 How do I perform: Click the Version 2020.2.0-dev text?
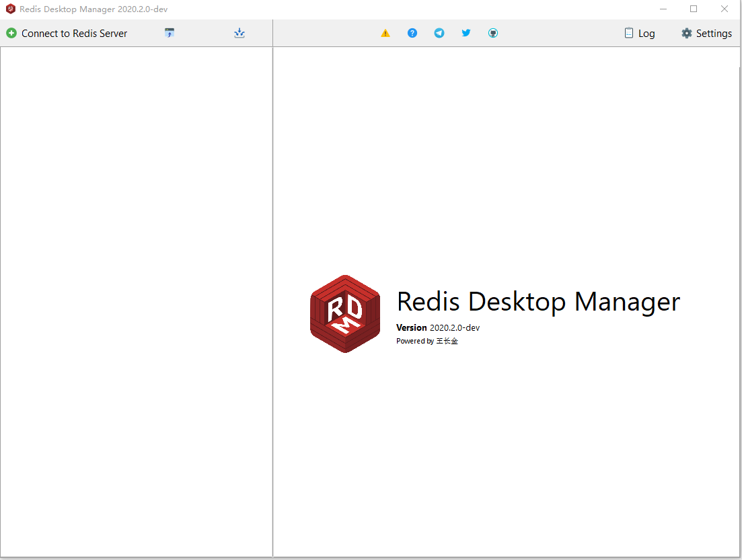point(438,327)
